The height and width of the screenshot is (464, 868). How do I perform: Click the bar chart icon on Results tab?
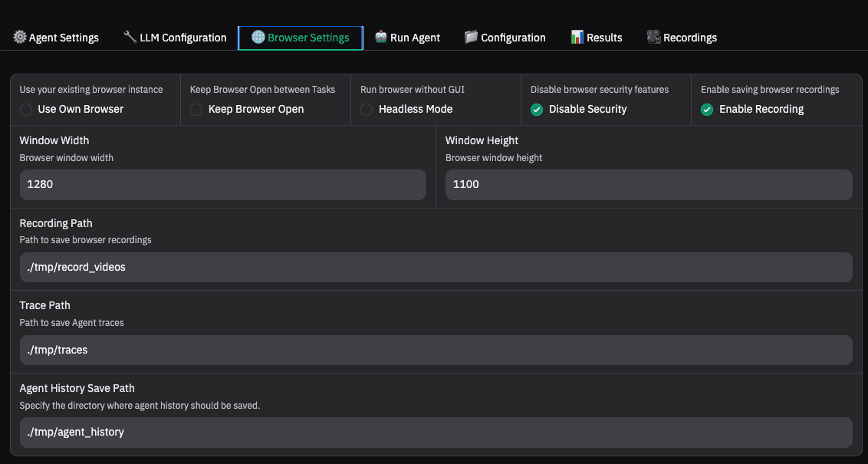point(577,37)
